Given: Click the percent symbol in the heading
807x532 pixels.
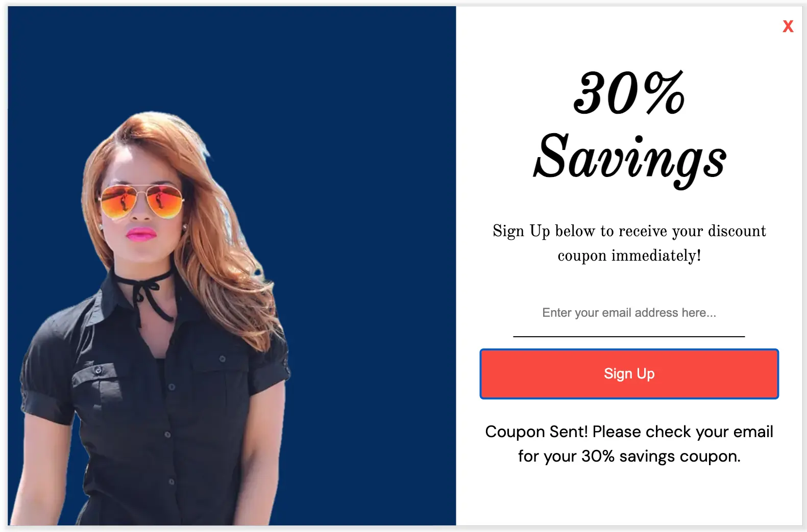Looking at the screenshot, I should click(664, 93).
